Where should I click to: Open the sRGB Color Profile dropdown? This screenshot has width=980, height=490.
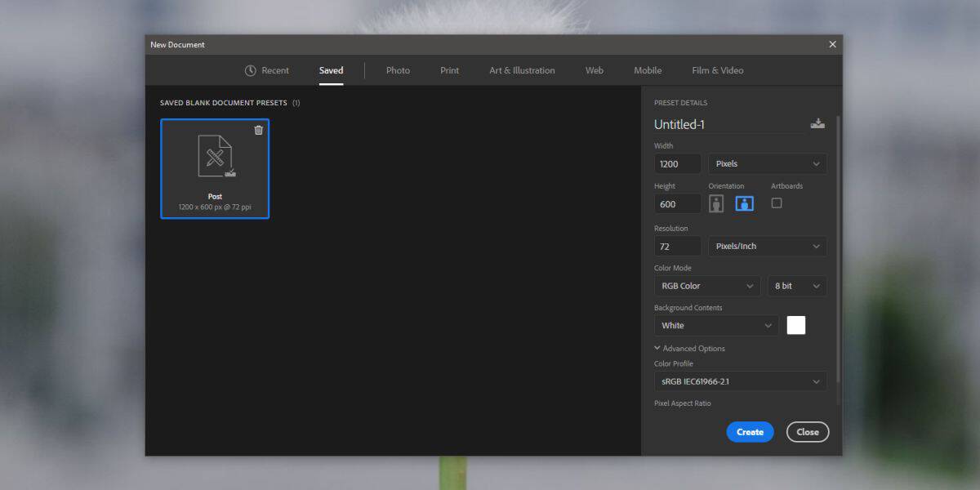point(739,381)
